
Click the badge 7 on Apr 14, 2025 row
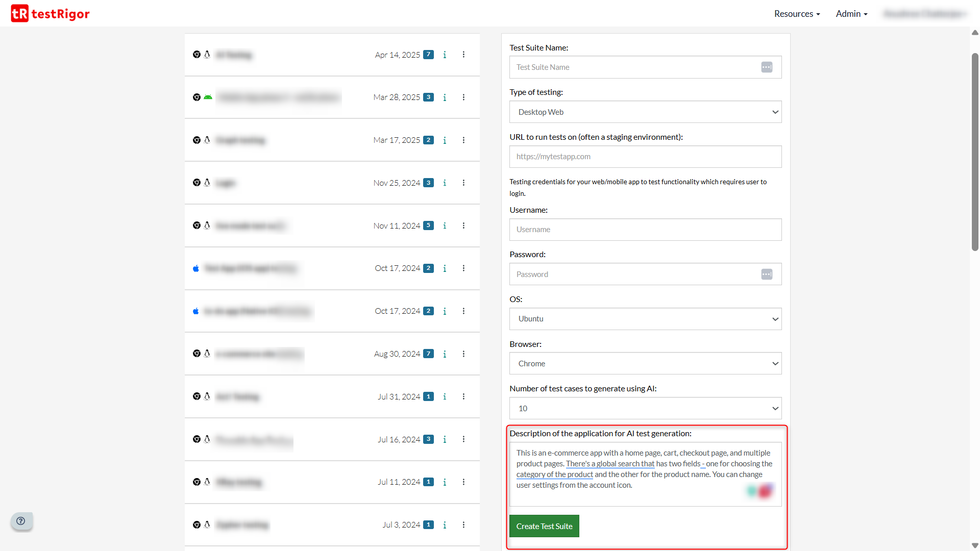coord(429,55)
